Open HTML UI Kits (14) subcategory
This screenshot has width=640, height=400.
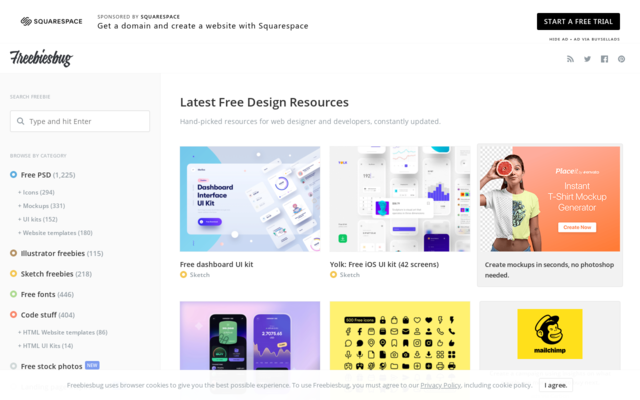pos(46,346)
